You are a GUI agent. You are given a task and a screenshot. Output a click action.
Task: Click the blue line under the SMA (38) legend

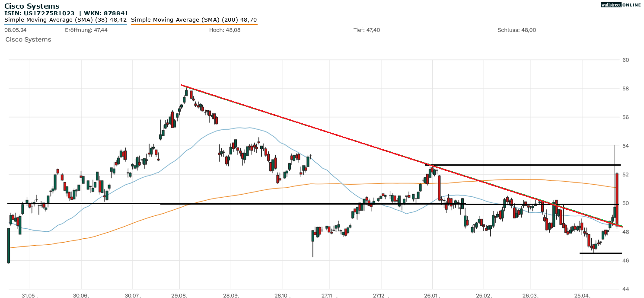65,25
